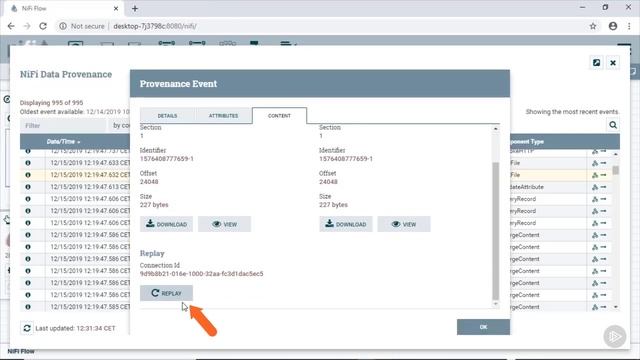Bookmark this page with the star
This screenshot has height=360, width=640.
point(593,26)
